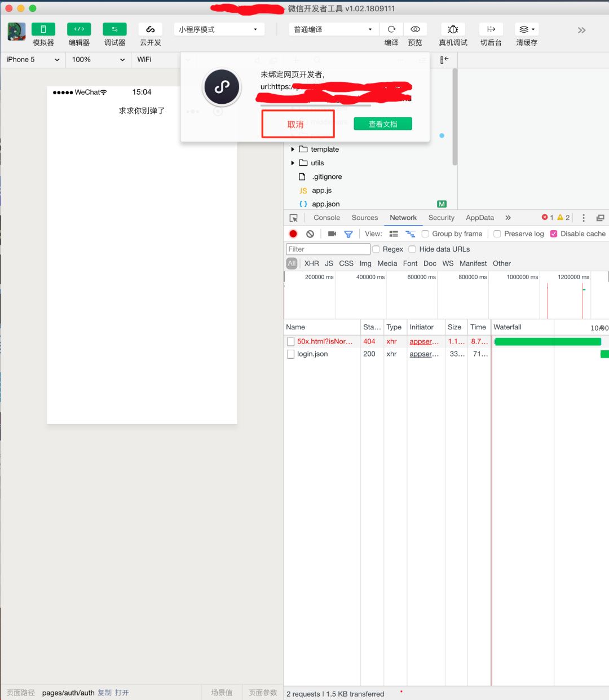The height and width of the screenshot is (700, 609).
Task: Open app.js in the file tree
Action: pos(322,191)
